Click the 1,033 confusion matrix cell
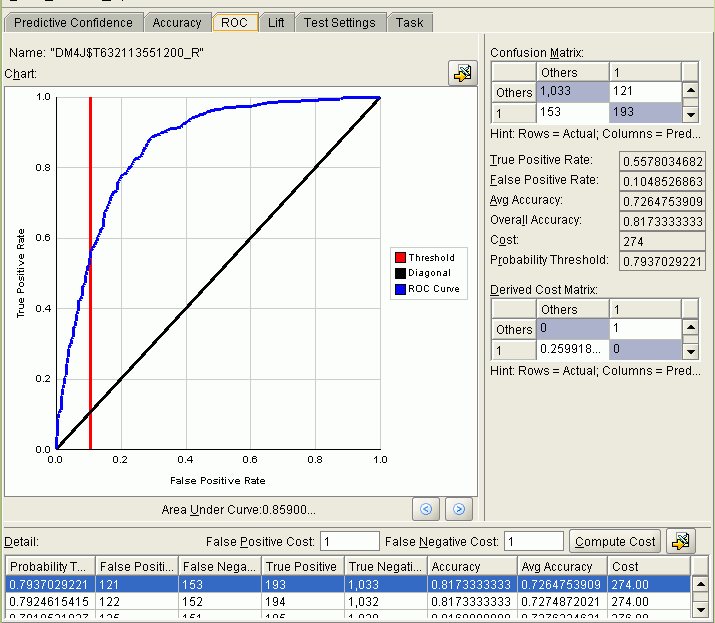The width and height of the screenshot is (715, 623). pyautogui.click(x=573, y=91)
